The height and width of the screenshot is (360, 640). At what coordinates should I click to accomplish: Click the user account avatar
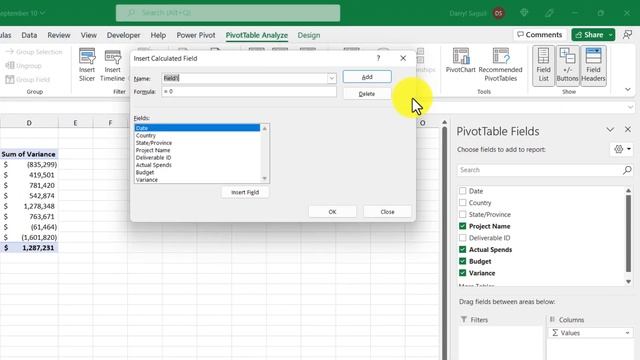[x=498, y=13]
